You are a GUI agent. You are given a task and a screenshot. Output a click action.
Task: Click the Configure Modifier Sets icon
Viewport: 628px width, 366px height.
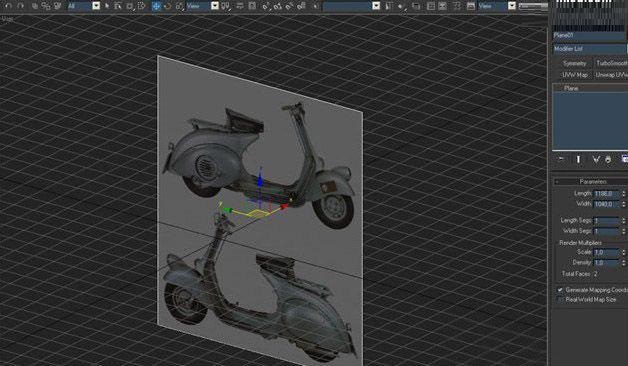(x=625, y=159)
